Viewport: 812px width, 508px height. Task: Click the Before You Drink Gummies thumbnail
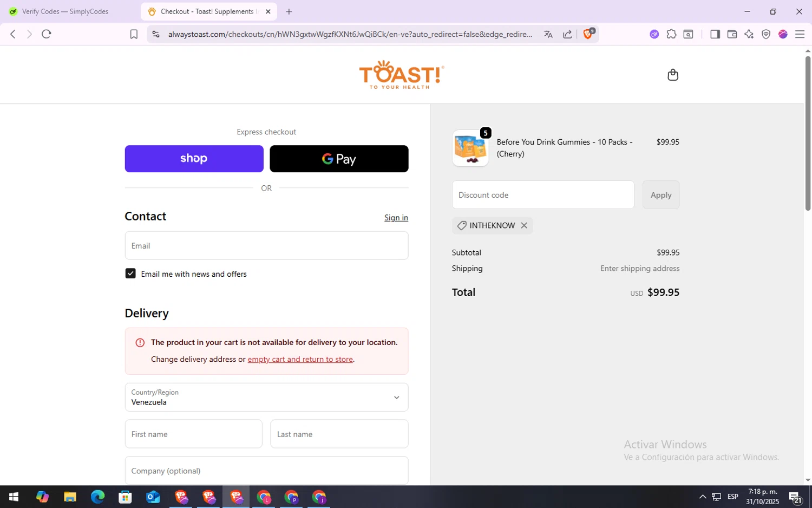coord(470,148)
